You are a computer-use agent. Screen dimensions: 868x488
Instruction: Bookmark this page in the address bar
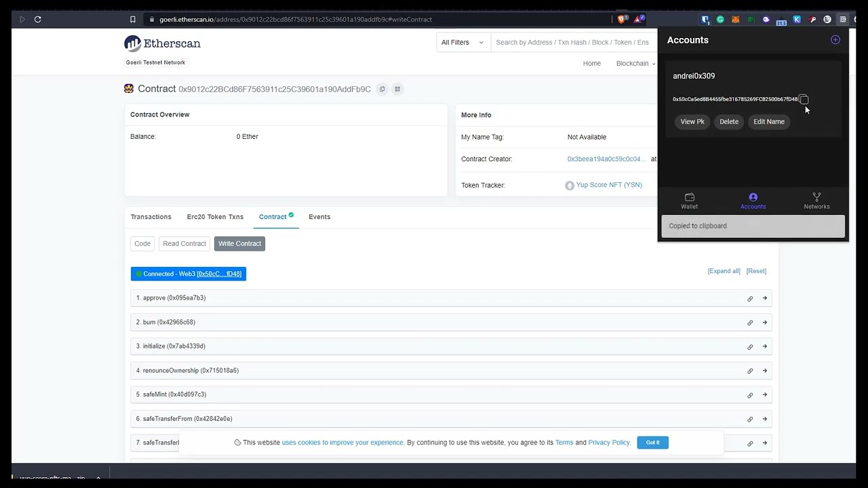[x=133, y=19]
